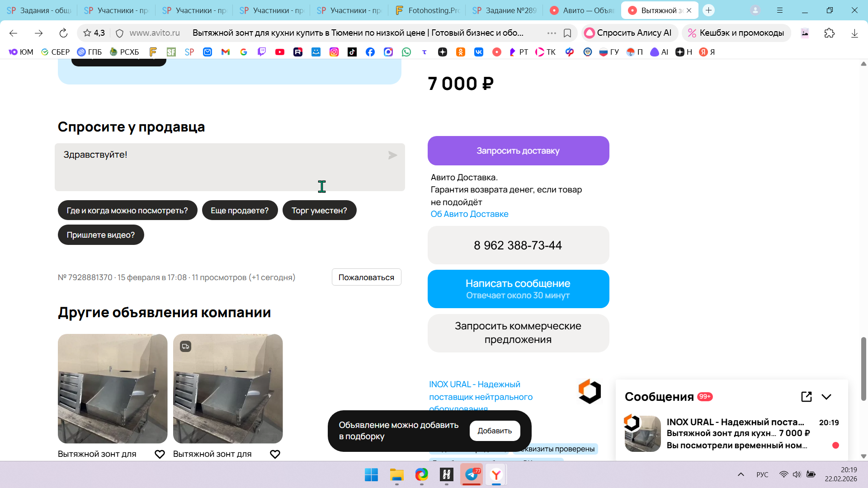Click the page vertical scrollbar thumb
The image size is (868, 488).
863,368
